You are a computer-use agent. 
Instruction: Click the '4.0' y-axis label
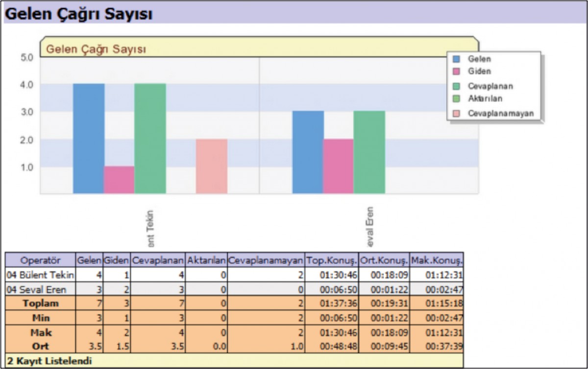pos(27,85)
